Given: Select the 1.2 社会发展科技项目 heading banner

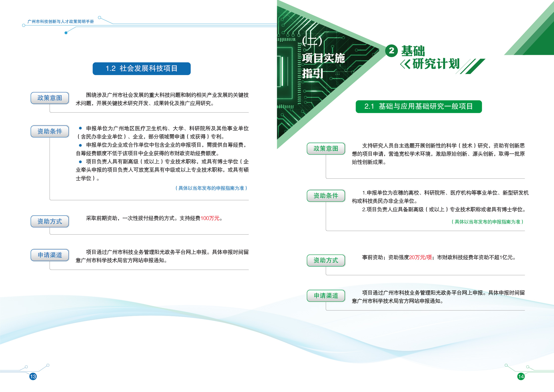Looking at the screenshot, I should pos(141,69).
